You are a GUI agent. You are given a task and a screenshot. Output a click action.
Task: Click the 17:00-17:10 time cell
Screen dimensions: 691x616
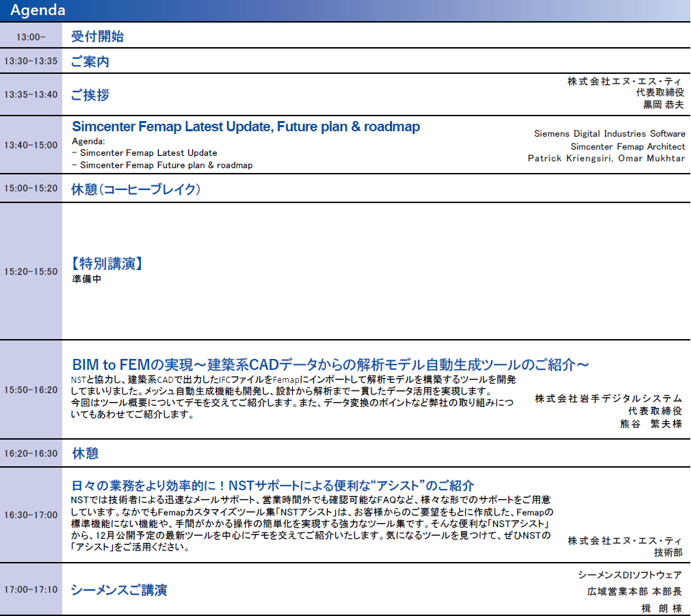point(31,589)
